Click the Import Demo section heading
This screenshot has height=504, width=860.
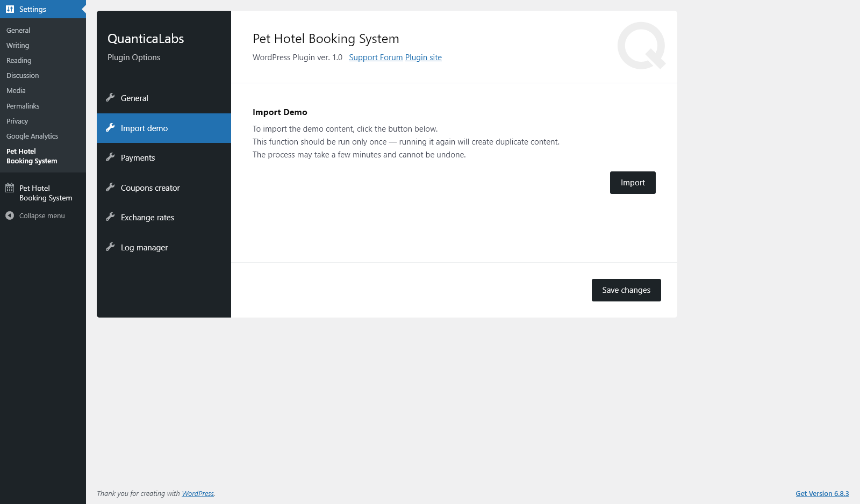click(280, 112)
